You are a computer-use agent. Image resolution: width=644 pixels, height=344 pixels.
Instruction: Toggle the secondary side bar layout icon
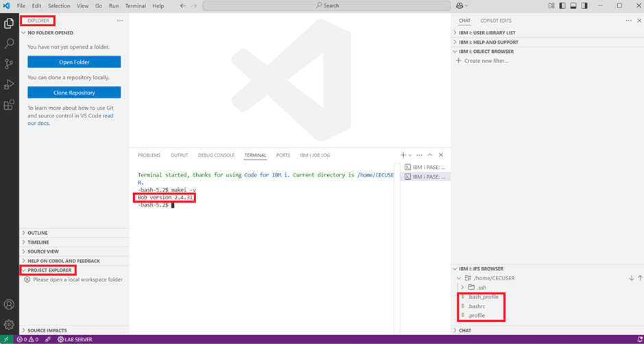click(x=584, y=5)
